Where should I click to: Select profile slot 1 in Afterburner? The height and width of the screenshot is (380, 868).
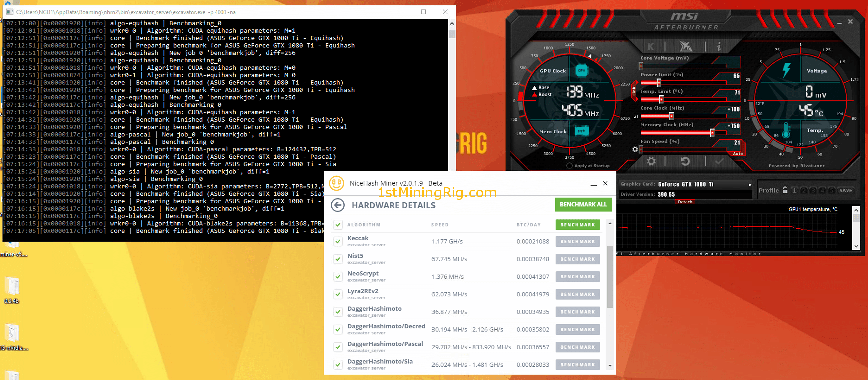coord(794,190)
